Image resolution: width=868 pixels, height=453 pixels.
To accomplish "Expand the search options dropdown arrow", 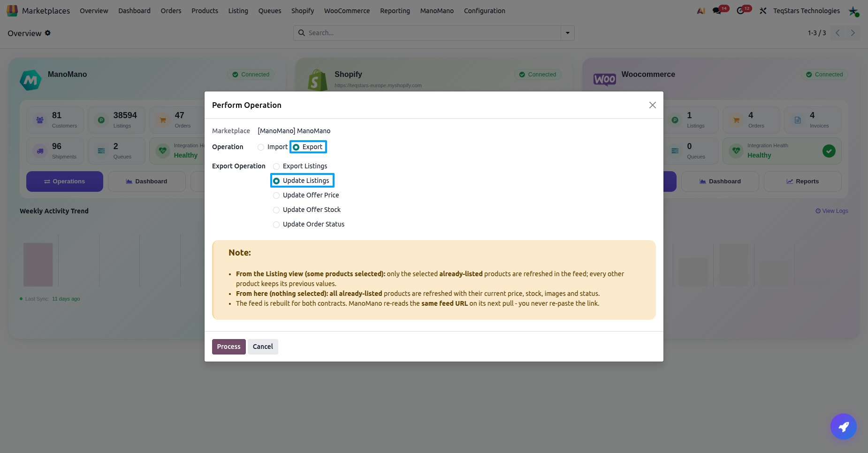I will [568, 33].
